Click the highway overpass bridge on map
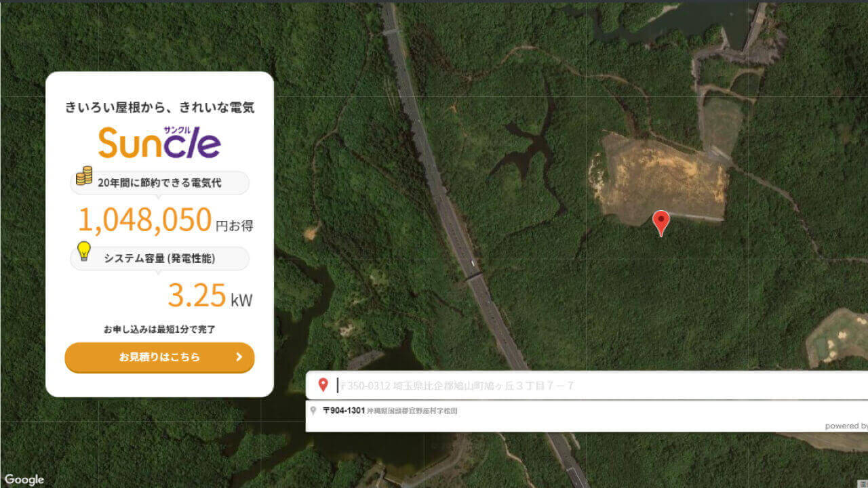Screen dimensions: 868x488 [473, 274]
